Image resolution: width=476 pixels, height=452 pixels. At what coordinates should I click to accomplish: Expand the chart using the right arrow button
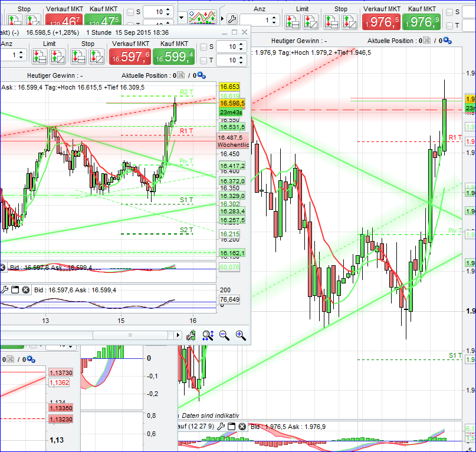coord(178,335)
